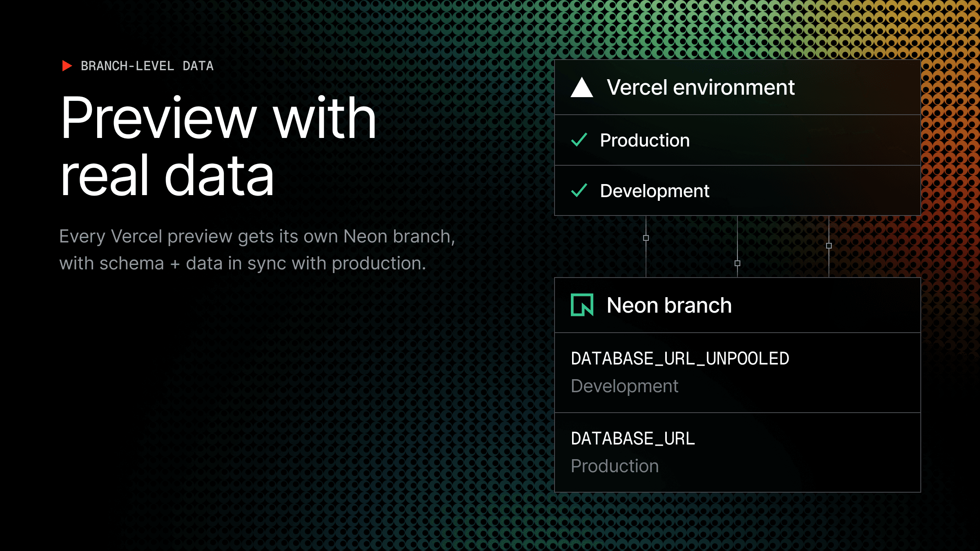Click gray Production label under DATABASE_URL
The width and height of the screenshot is (980, 551).
[615, 466]
